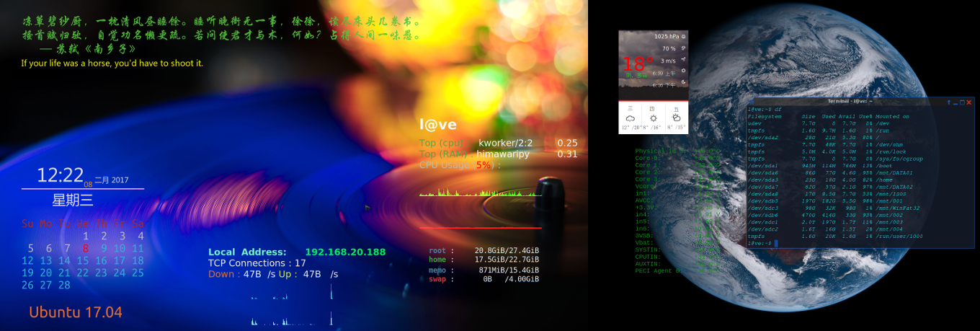Click the Terminal title bar text
The height and width of the screenshot is (331, 980).
[851, 102]
